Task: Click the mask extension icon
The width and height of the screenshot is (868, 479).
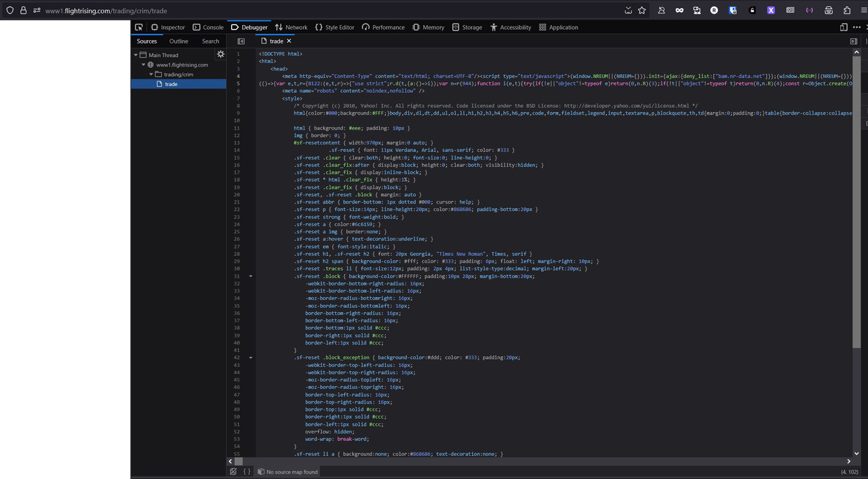Action: coord(679,11)
